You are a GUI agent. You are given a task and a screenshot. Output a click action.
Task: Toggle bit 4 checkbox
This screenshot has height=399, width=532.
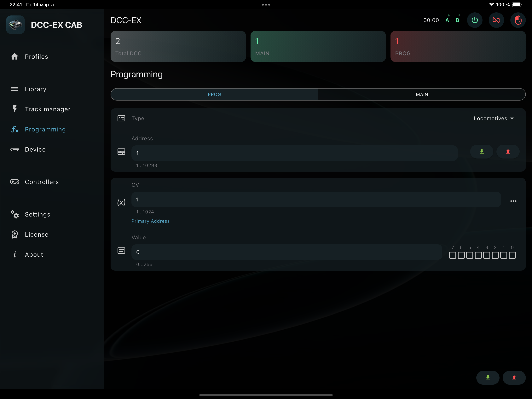click(x=478, y=255)
